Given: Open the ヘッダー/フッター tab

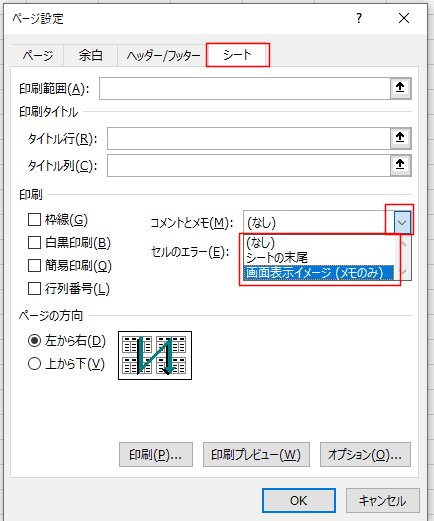Looking at the screenshot, I should [163, 56].
